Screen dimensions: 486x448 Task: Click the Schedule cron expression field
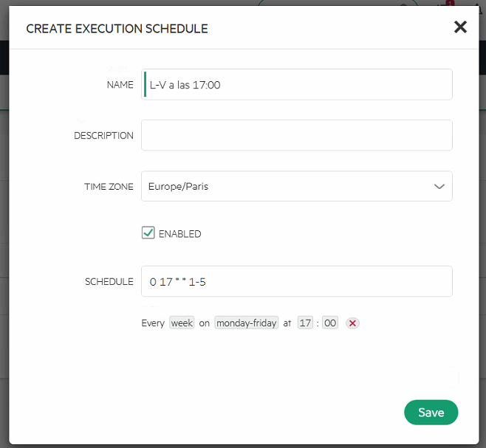pyautogui.click(x=297, y=281)
